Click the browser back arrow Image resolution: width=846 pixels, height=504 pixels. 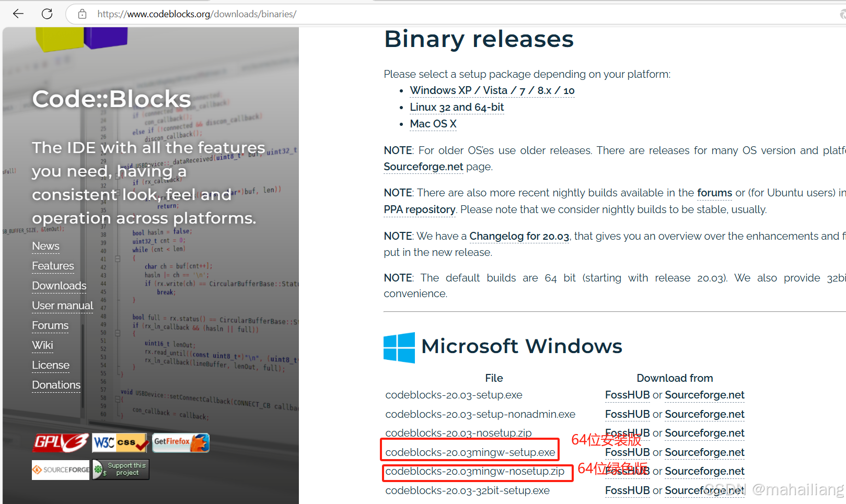pyautogui.click(x=18, y=14)
